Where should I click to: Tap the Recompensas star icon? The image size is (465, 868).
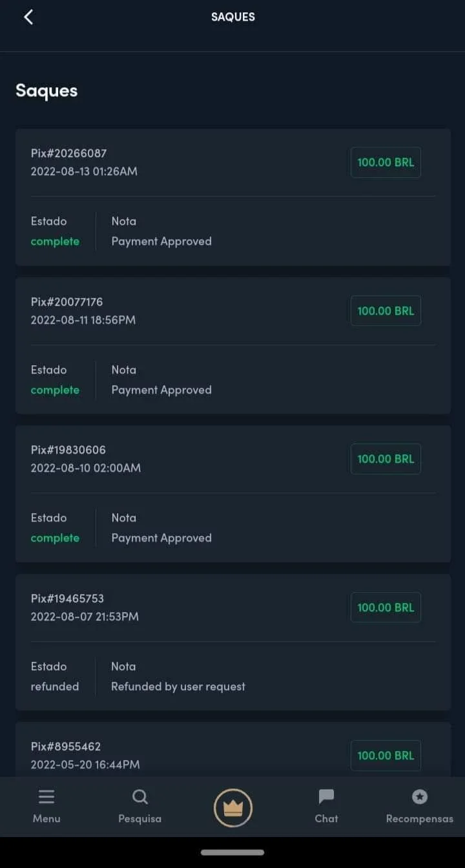420,796
